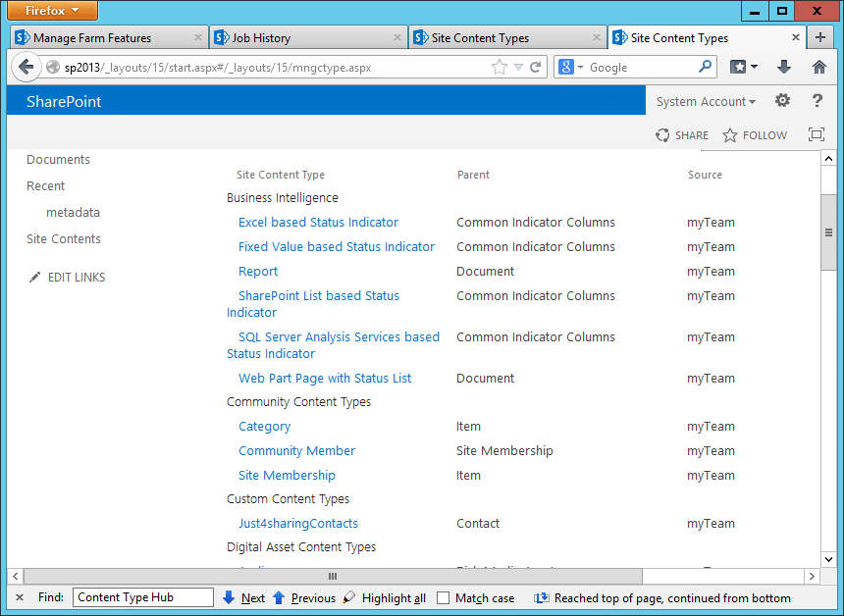
Task: Open SharePoint help question mark
Action: 817,101
